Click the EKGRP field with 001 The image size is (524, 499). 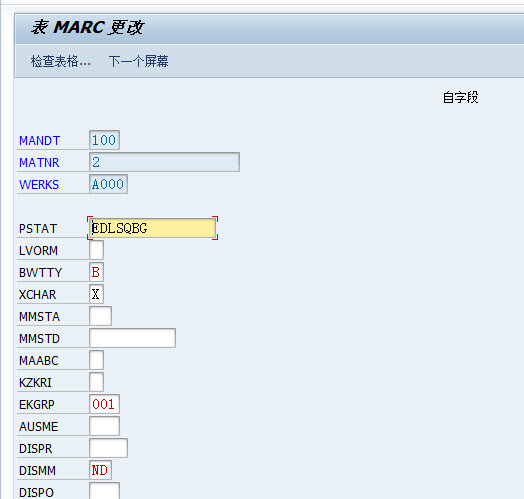(x=104, y=404)
